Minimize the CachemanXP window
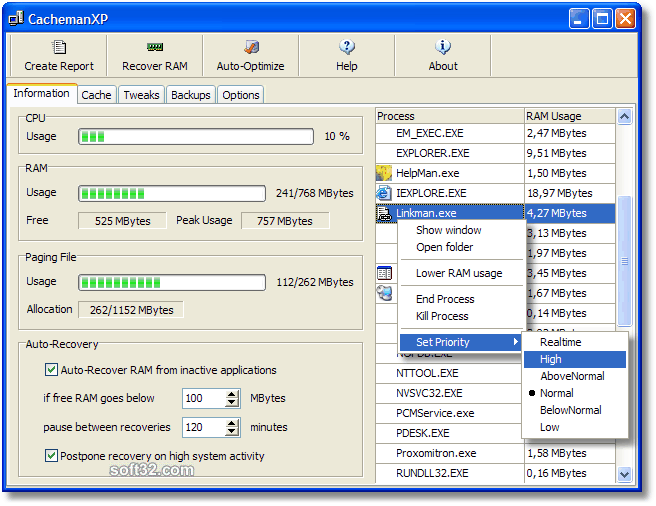656x506 pixels. click(x=579, y=19)
